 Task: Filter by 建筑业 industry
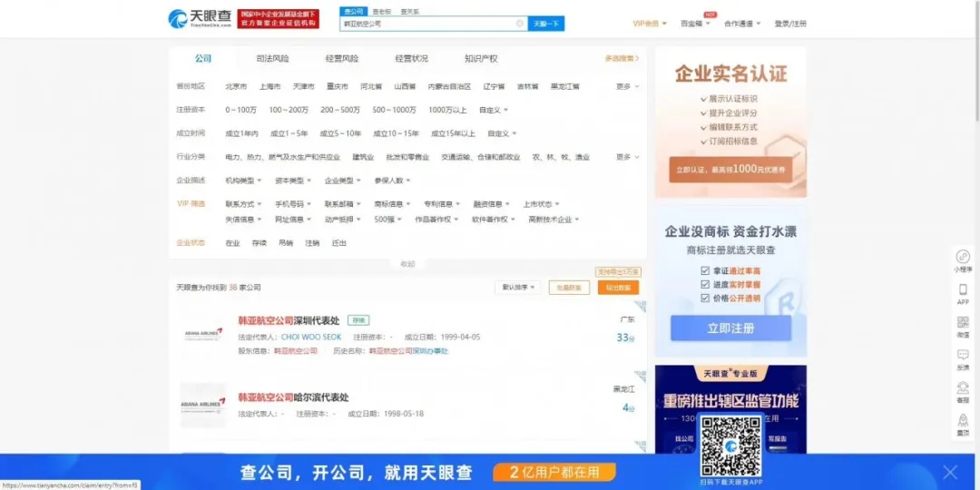pos(363,158)
